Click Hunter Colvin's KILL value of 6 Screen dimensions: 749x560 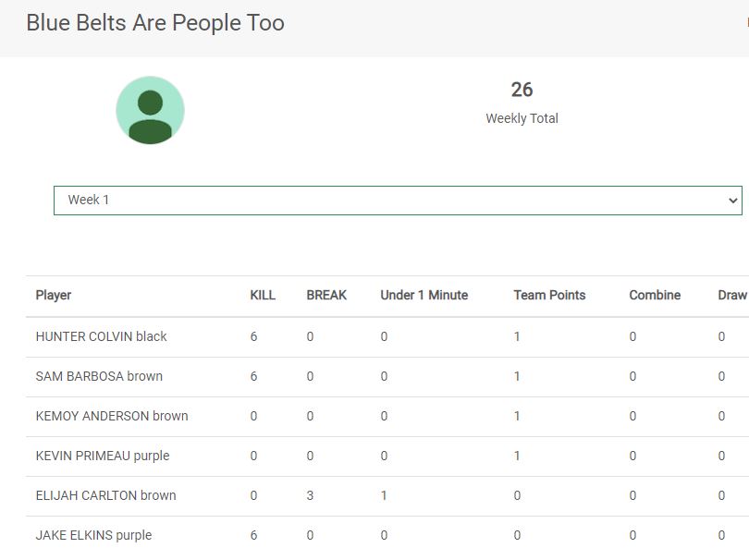(254, 337)
